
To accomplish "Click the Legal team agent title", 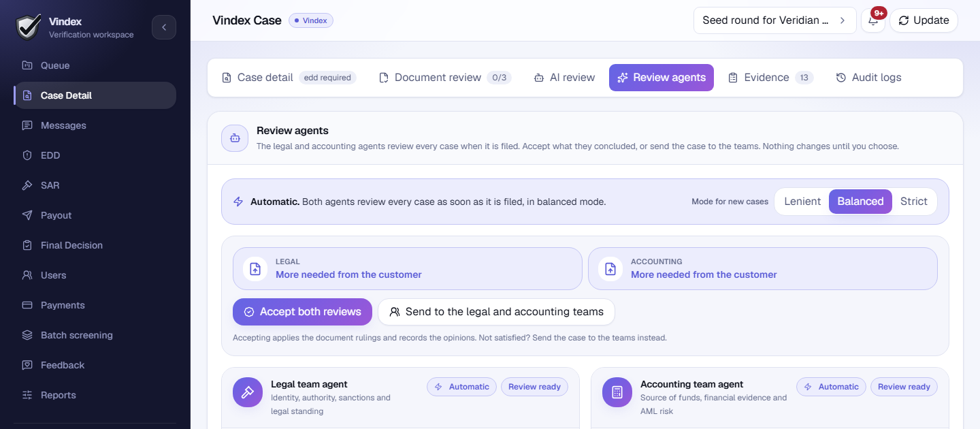I will [x=309, y=384].
